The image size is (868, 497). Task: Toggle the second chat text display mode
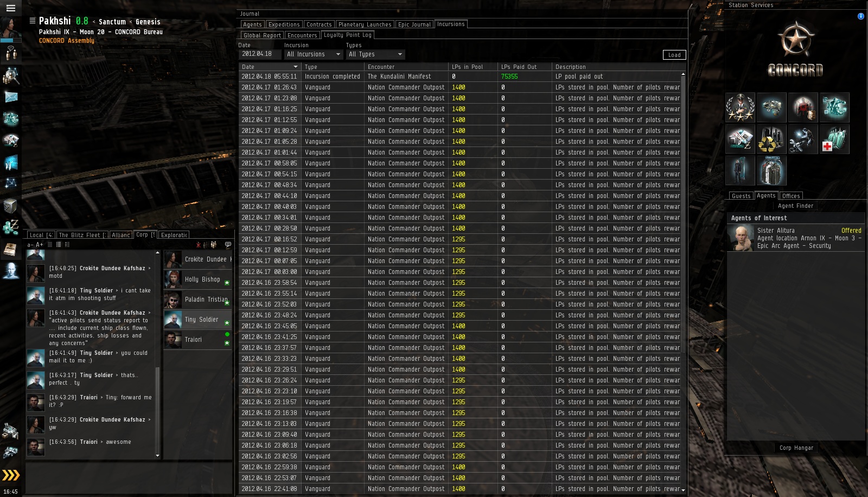tap(59, 245)
